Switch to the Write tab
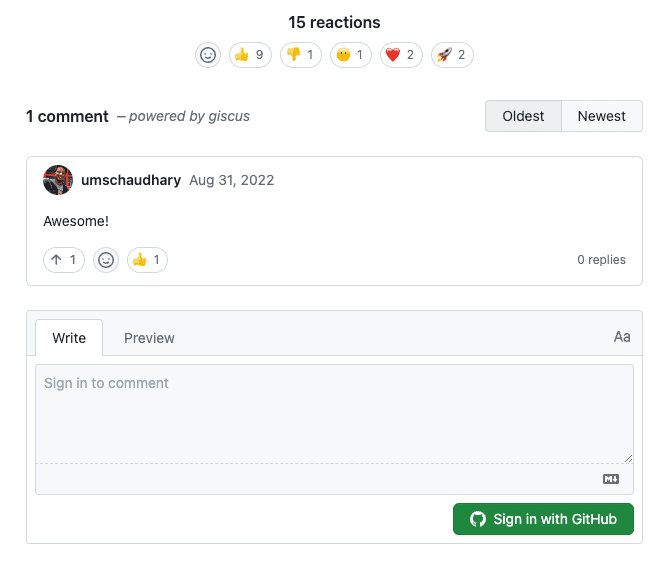 pos(69,338)
